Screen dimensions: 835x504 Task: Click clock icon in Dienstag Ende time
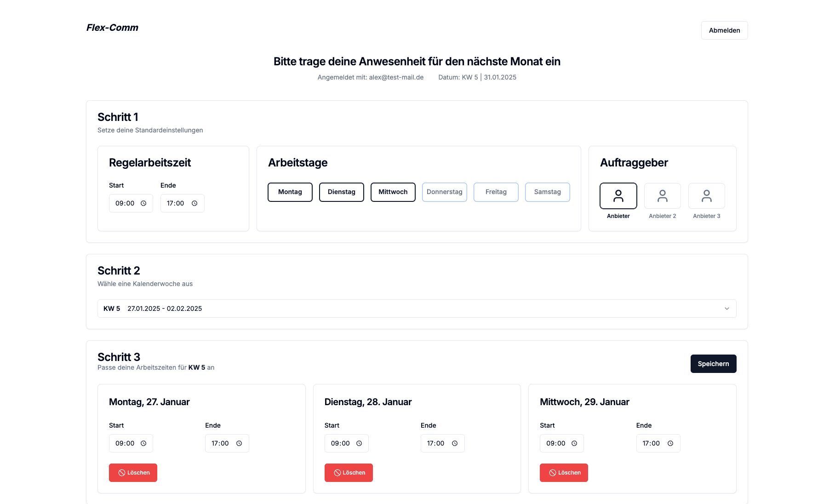455,443
